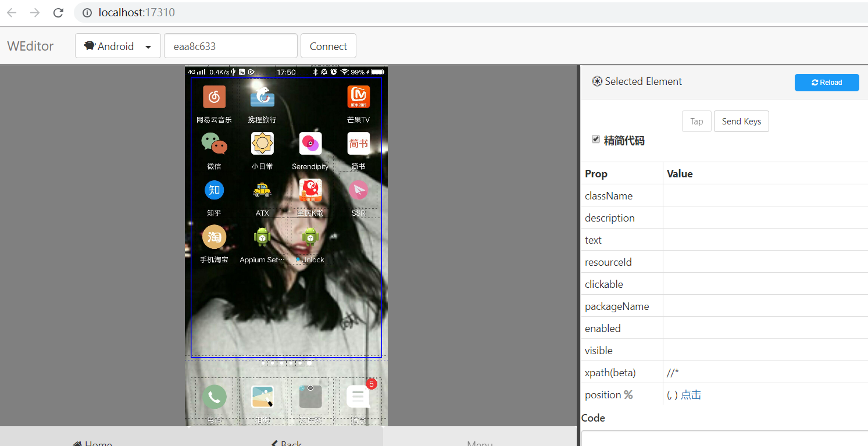The width and height of the screenshot is (868, 446).
Task: Click the phone status bar clock 17:50
Action: click(286, 72)
